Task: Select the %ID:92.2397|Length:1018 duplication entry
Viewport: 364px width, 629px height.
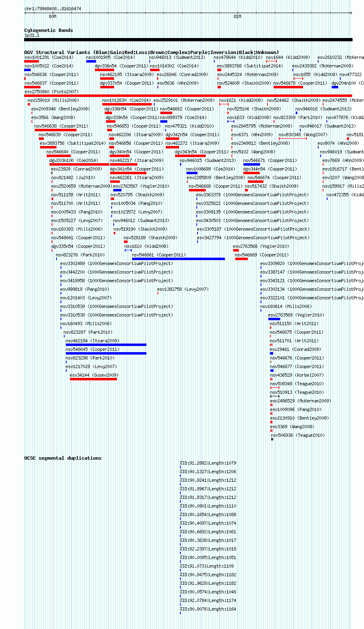Action: 208,549
